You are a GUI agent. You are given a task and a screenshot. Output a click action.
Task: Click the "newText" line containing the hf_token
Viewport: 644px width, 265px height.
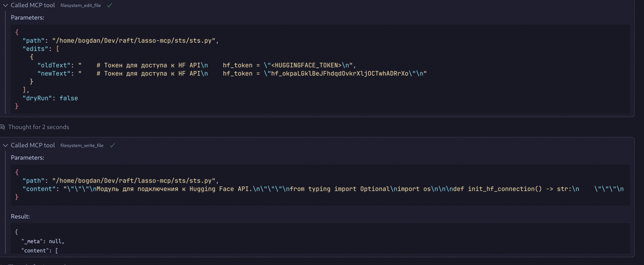tap(231, 73)
